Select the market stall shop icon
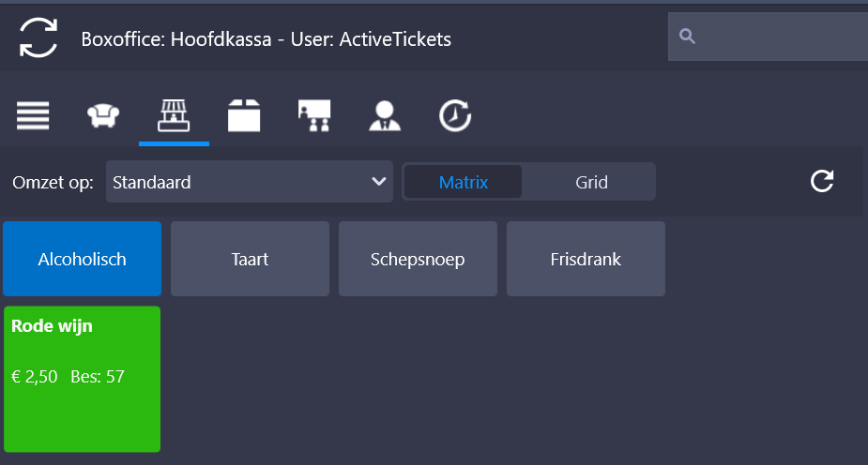Image resolution: width=868 pixels, height=465 pixels. [x=174, y=115]
